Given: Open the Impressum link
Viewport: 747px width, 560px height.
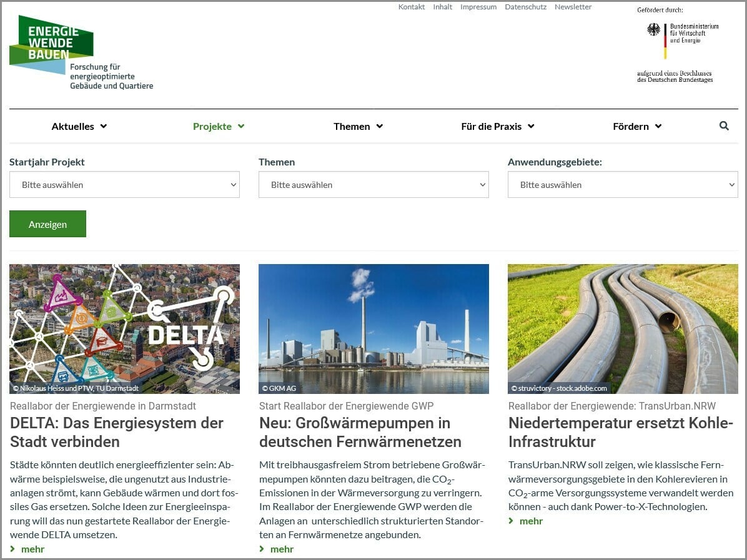Looking at the screenshot, I should (478, 7).
